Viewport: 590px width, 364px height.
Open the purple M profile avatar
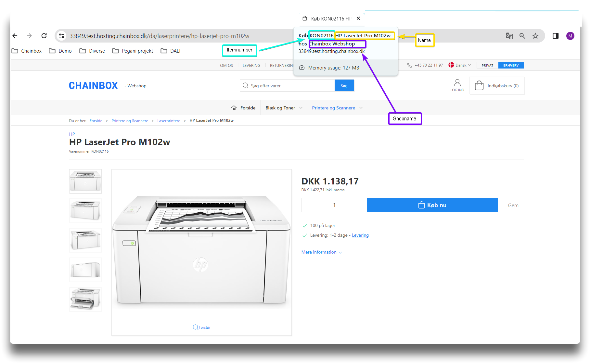570,36
